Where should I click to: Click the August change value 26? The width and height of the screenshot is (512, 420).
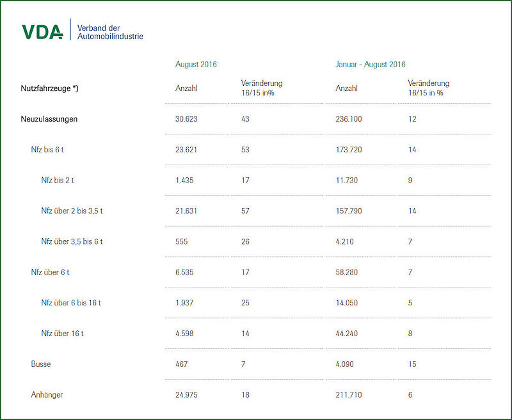coord(245,241)
